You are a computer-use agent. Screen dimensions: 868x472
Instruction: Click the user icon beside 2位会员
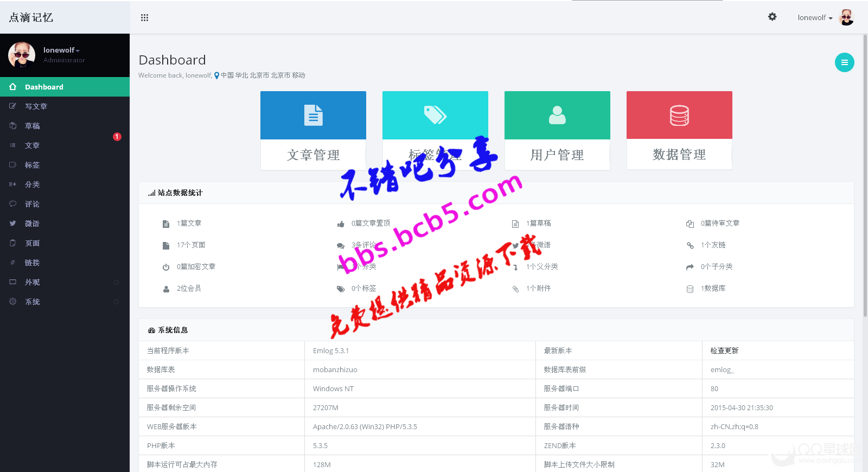166,289
